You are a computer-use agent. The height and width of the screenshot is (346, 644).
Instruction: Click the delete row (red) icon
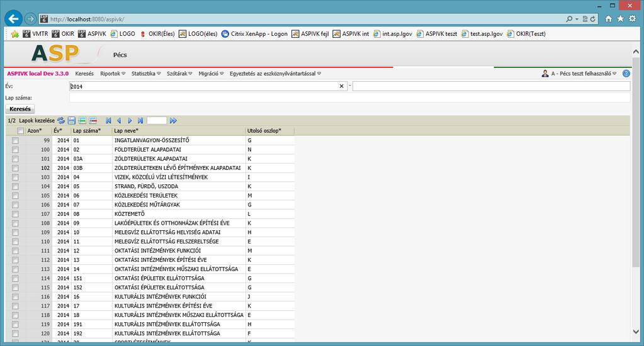(93, 121)
